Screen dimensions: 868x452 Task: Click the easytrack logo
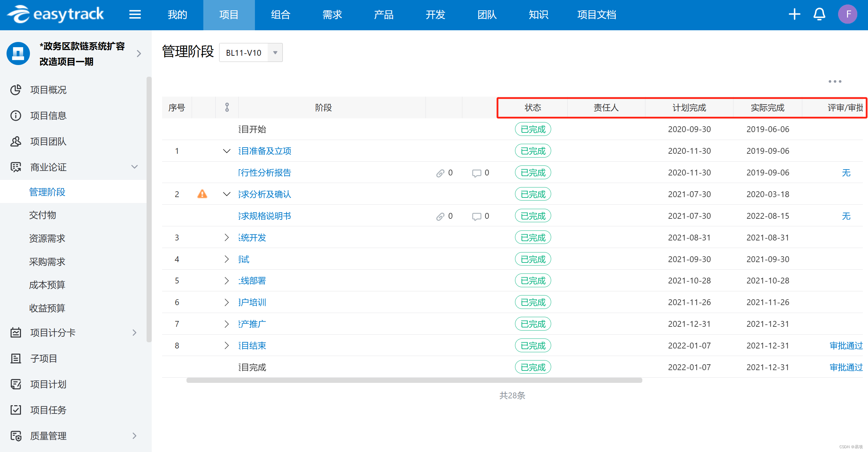pyautogui.click(x=55, y=14)
